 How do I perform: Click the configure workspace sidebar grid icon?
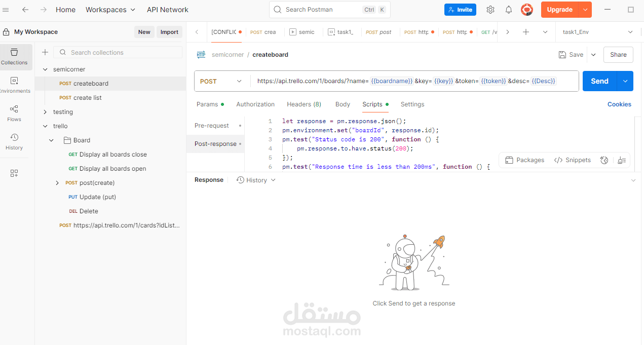[14, 173]
